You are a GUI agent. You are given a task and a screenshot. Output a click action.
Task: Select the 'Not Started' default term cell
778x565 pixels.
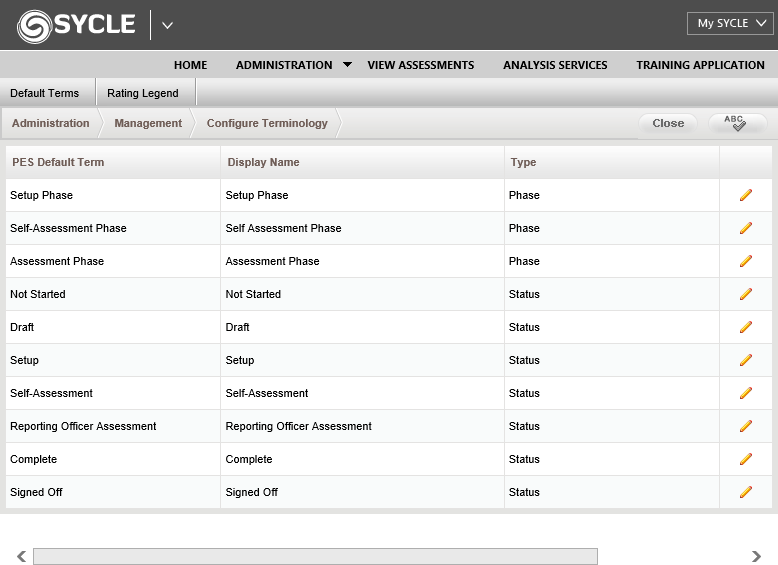[113, 294]
